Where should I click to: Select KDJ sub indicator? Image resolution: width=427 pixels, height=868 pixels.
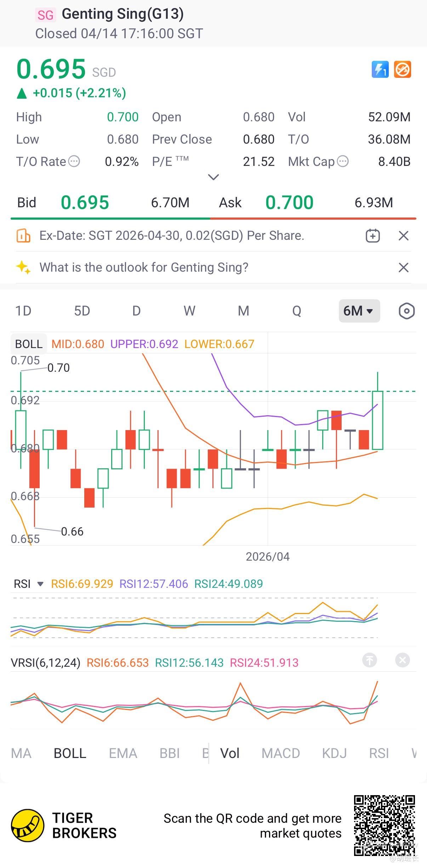[334, 753]
